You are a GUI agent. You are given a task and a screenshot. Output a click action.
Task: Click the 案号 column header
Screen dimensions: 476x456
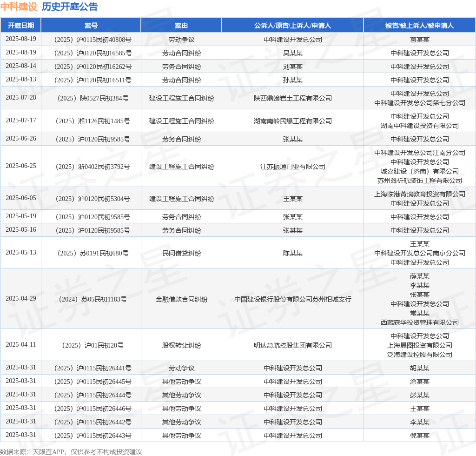point(91,26)
